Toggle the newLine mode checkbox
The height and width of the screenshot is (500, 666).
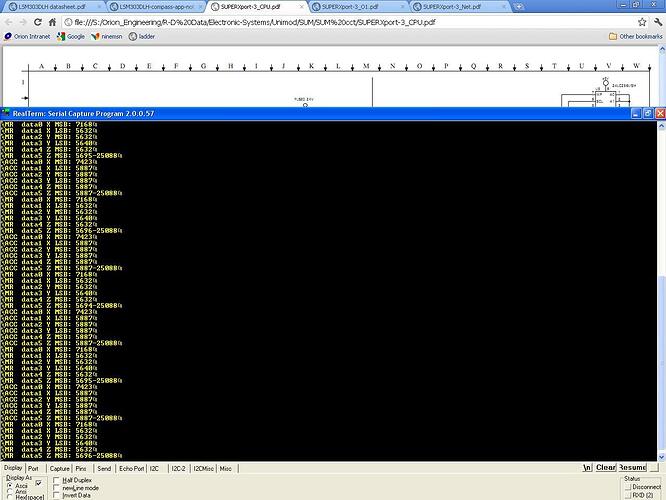pyautogui.click(x=57, y=488)
